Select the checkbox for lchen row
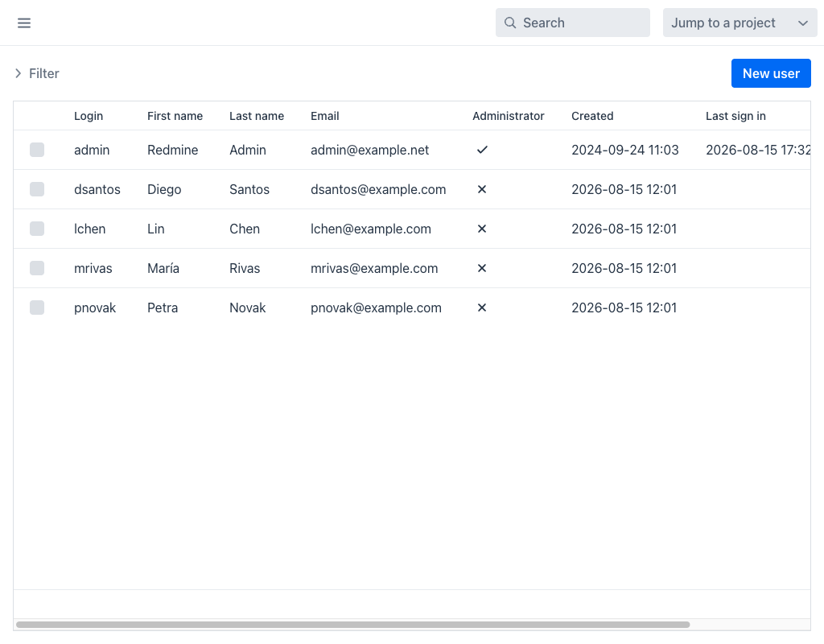Screen dimensions: 824x644 click(x=37, y=229)
